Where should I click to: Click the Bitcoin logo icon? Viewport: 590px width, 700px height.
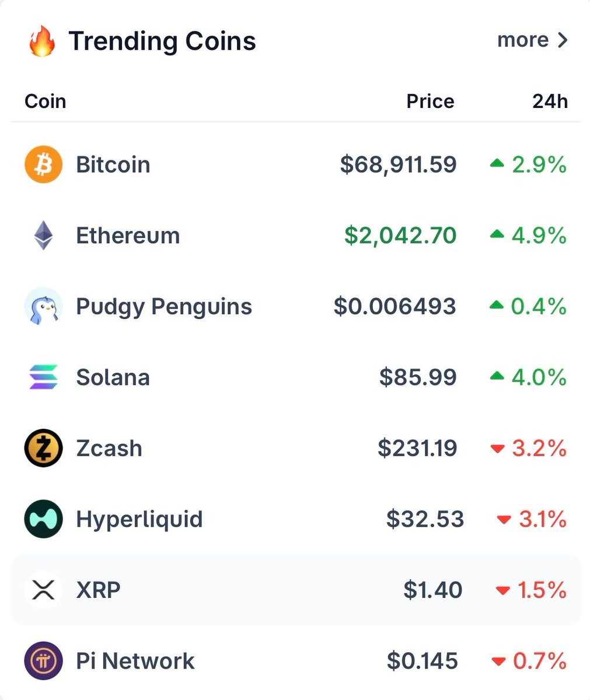point(43,164)
